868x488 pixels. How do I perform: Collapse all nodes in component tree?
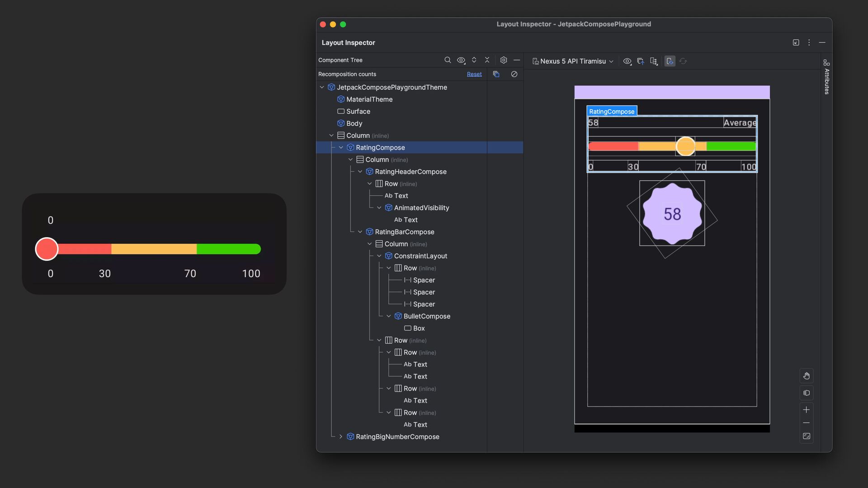(487, 60)
